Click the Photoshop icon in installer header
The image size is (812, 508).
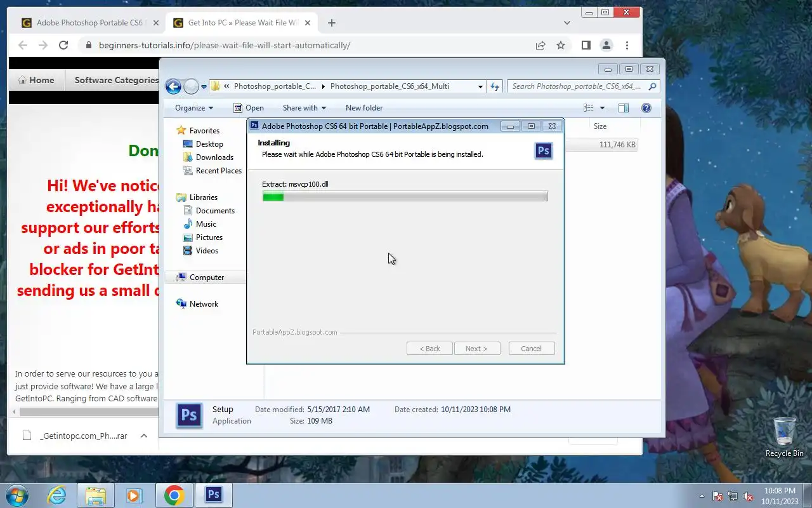pos(544,150)
